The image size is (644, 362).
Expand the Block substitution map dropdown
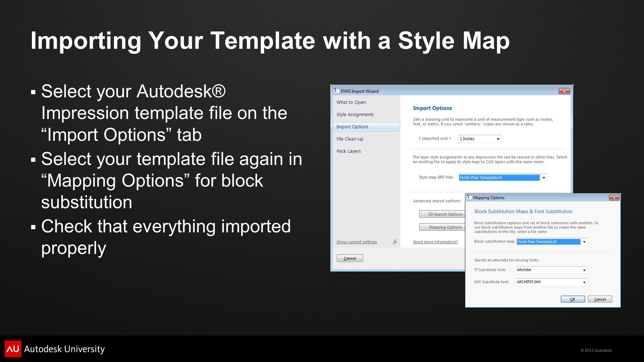(584, 242)
